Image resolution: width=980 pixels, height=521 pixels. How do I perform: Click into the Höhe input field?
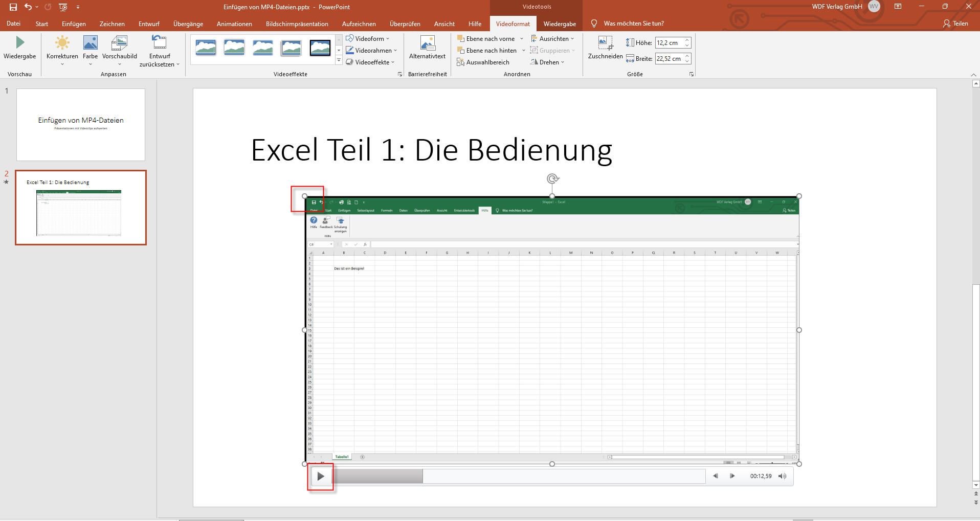point(669,43)
